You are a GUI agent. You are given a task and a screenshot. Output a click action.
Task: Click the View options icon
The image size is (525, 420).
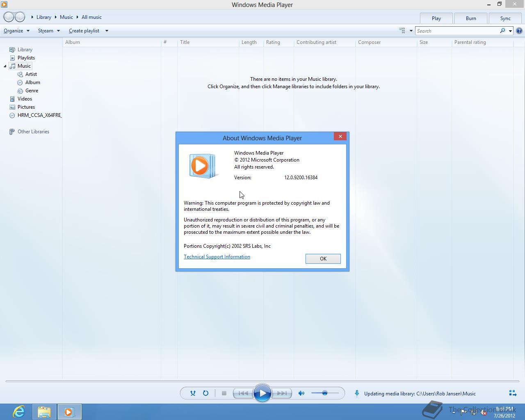(402, 31)
